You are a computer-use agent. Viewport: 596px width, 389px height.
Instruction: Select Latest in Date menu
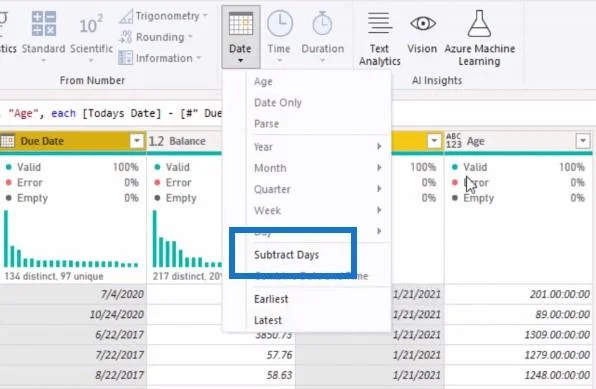click(x=268, y=321)
